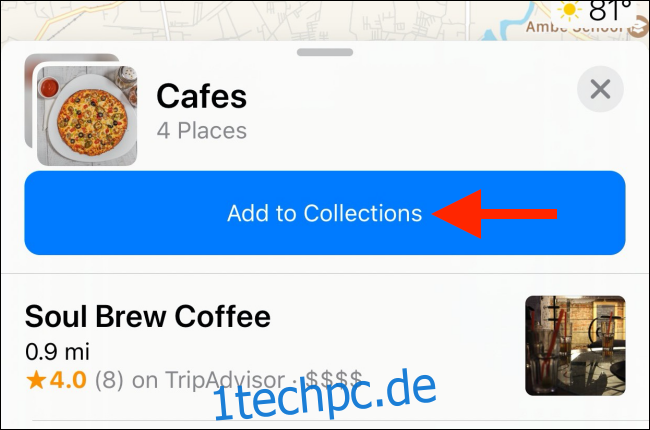Viewport: 650px width, 430px height.
Task: Tap the sun weather icon
Action: pyautogui.click(x=569, y=11)
